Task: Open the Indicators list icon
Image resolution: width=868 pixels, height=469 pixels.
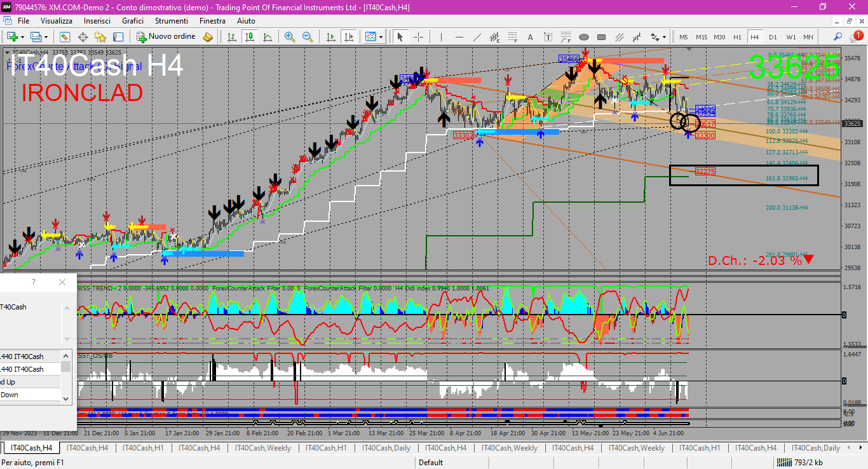Action: click(x=370, y=37)
